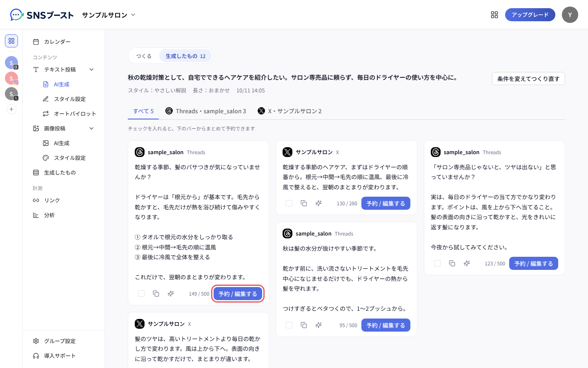Open the apps grid icon beside アップグレード
588x368 pixels.
494,15
